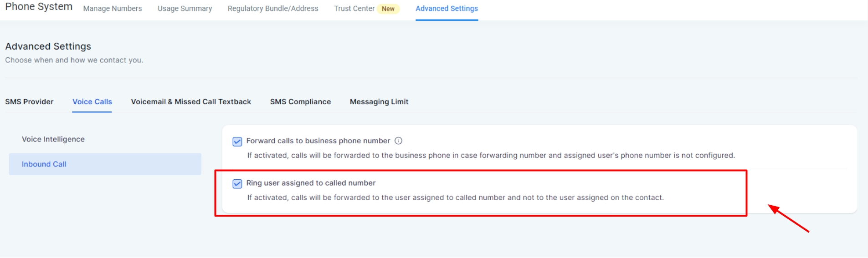868x258 pixels.
Task: Open the Messaging Limit tab
Action: click(379, 102)
